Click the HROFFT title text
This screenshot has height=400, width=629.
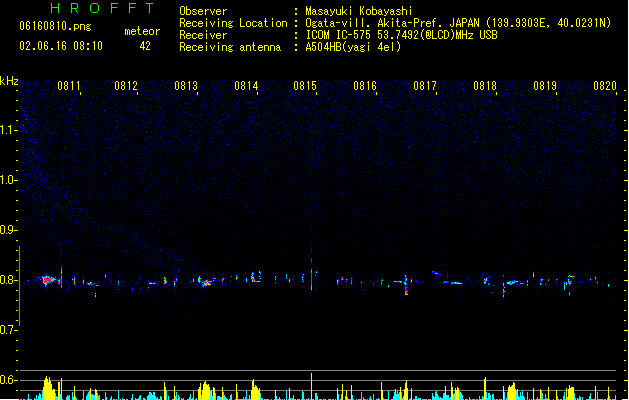pos(102,8)
